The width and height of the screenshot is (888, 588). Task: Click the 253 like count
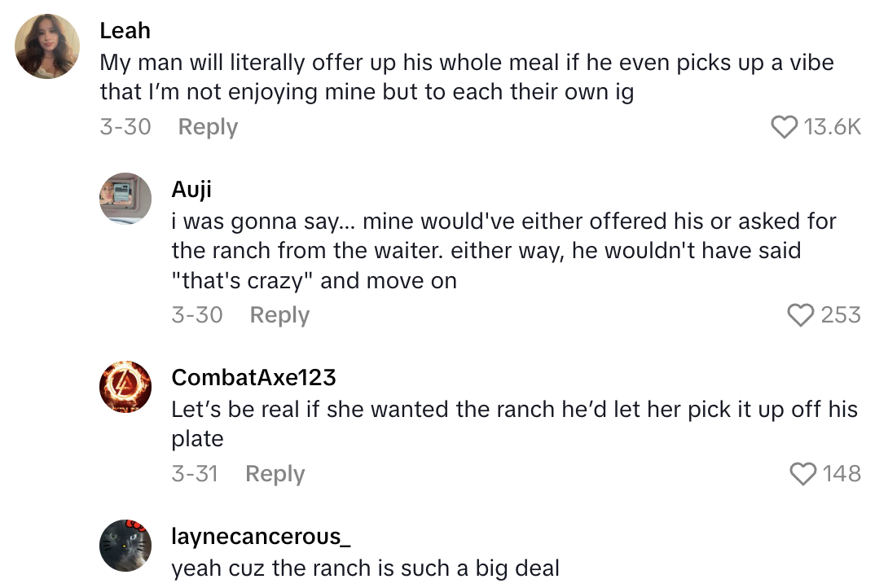[841, 315]
